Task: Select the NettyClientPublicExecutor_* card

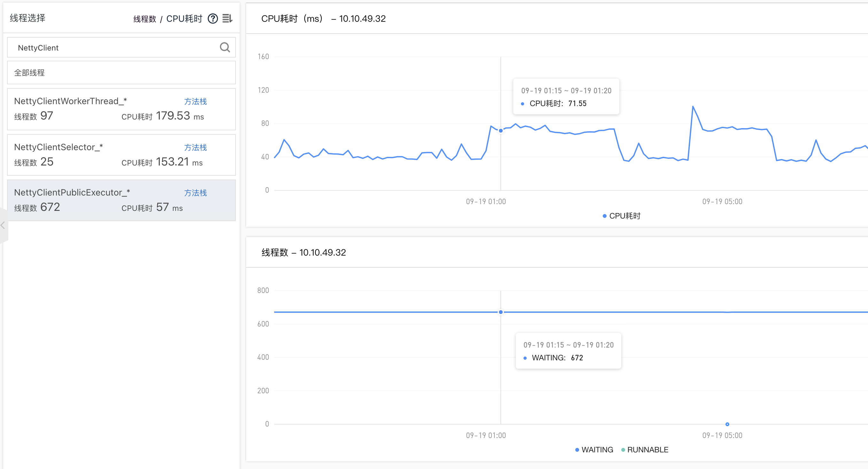Action: pos(121,200)
